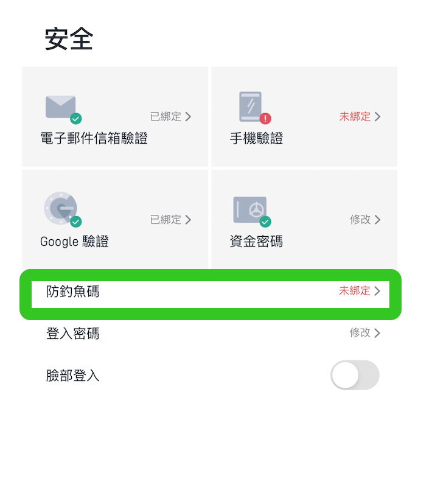Click the fund password safe icon
This screenshot has height=504, width=432.
(x=250, y=209)
